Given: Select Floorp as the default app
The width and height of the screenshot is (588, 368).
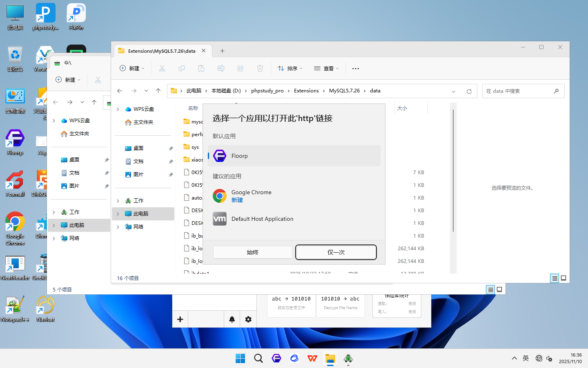Looking at the screenshot, I should click(294, 156).
